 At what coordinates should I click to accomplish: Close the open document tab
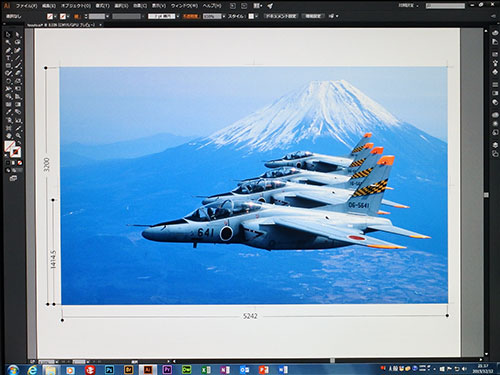pyautogui.click(x=100, y=25)
